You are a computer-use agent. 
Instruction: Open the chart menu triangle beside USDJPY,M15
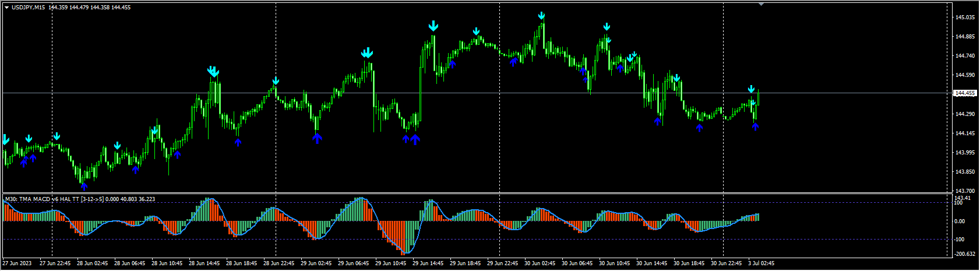[x=6, y=8]
